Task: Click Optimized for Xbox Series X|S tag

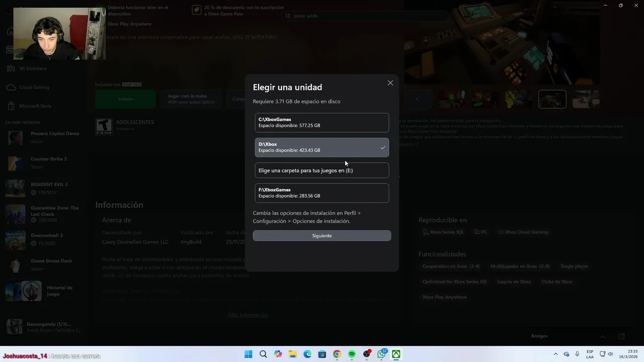Action: [454, 282]
